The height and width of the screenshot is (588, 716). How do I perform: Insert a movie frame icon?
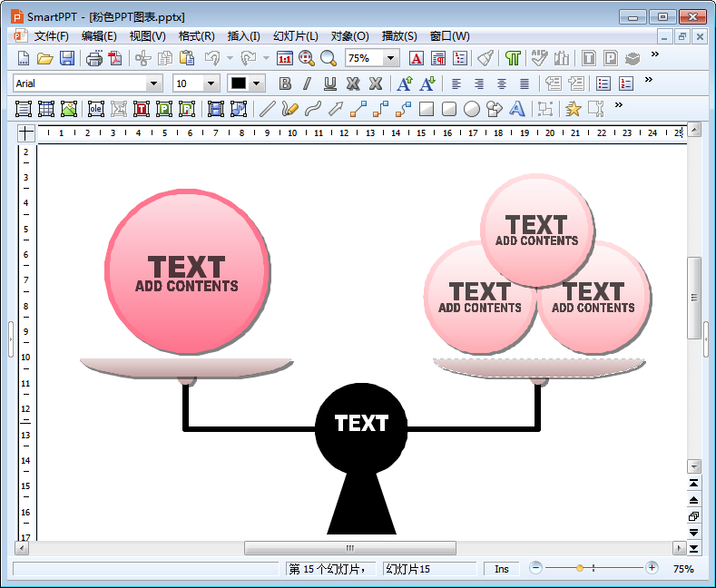tap(216, 109)
